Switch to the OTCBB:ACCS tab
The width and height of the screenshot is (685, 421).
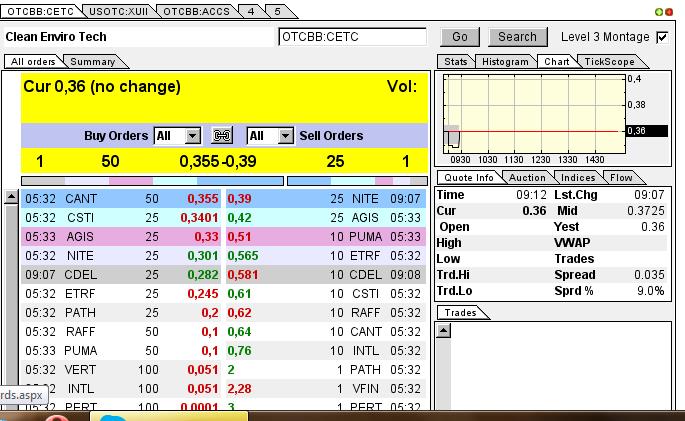[x=197, y=11]
